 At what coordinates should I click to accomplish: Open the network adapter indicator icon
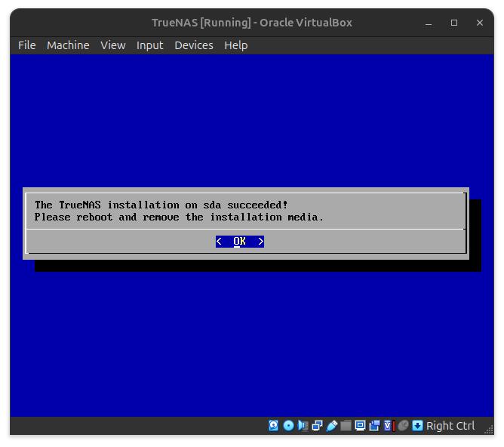coord(317,426)
